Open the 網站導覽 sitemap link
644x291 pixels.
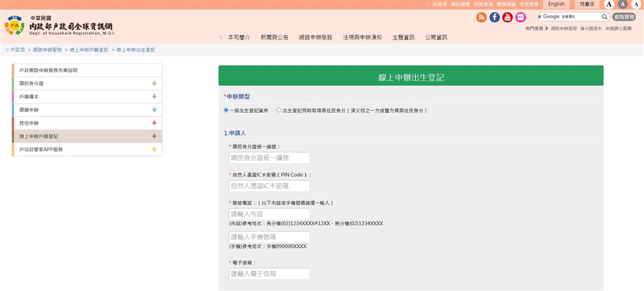(460, 4)
